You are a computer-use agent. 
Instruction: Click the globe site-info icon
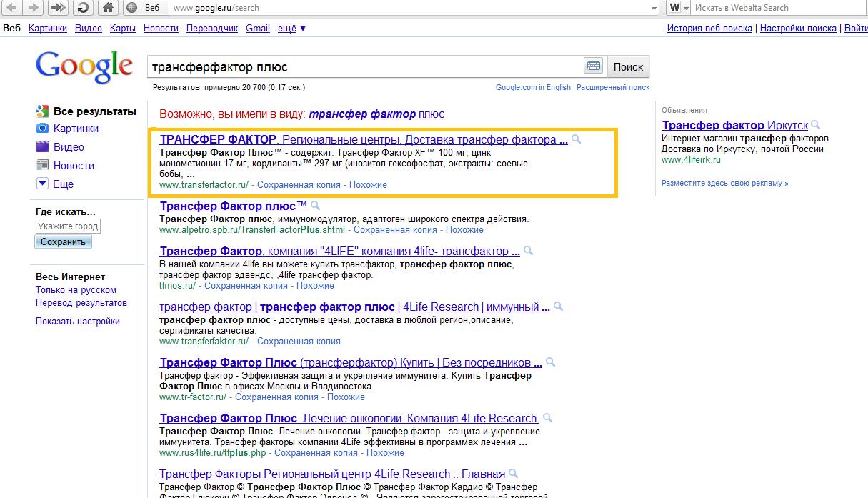pos(131,8)
